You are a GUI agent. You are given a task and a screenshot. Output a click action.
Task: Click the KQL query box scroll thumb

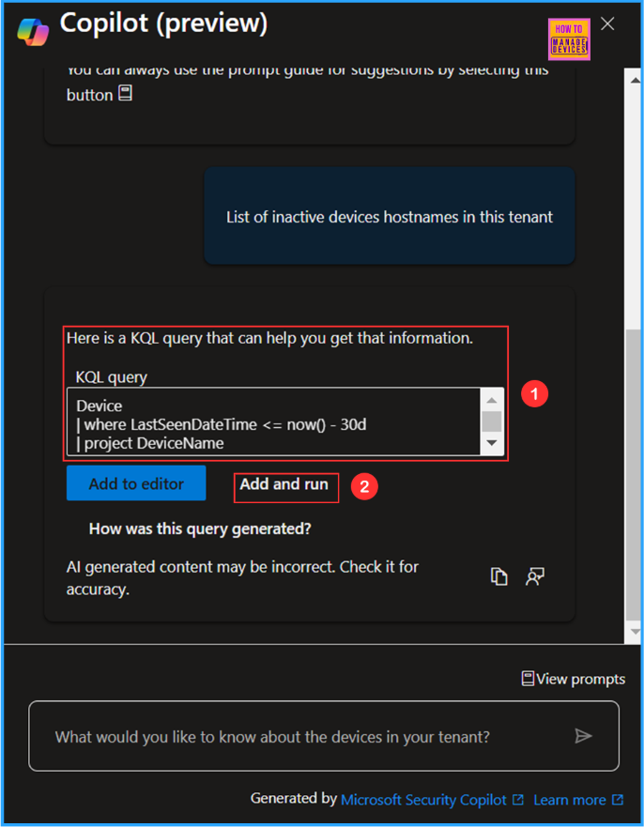coord(492,421)
